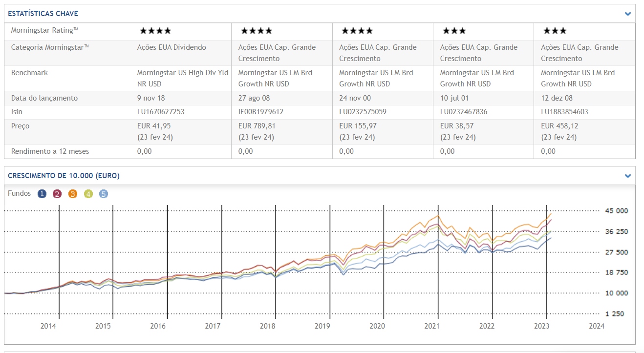Image resolution: width=644 pixels, height=353 pixels.
Task: Click fund 4 yellow-green legend circle
Action: point(88,194)
